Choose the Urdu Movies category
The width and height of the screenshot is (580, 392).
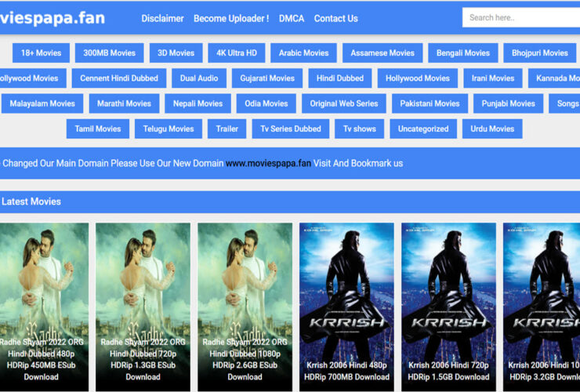492,129
